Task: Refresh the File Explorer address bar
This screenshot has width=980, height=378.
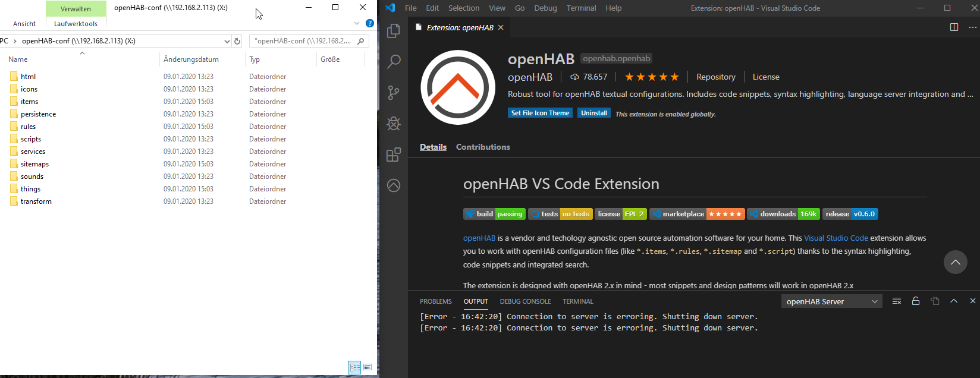Action: point(237,41)
